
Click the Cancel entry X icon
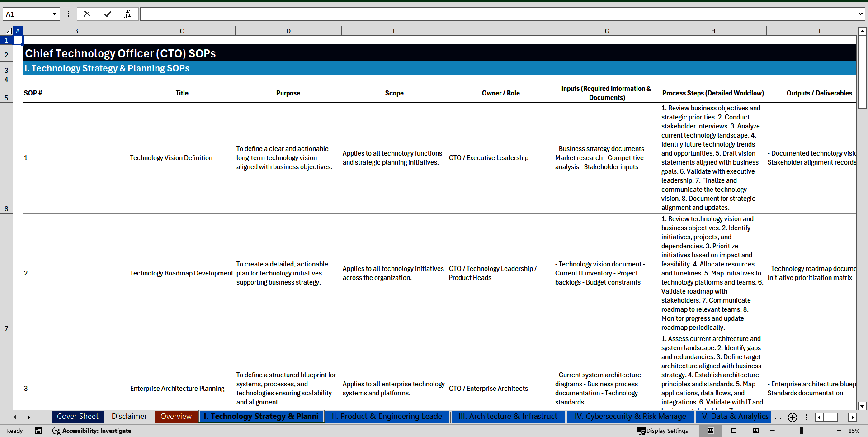pos(87,14)
